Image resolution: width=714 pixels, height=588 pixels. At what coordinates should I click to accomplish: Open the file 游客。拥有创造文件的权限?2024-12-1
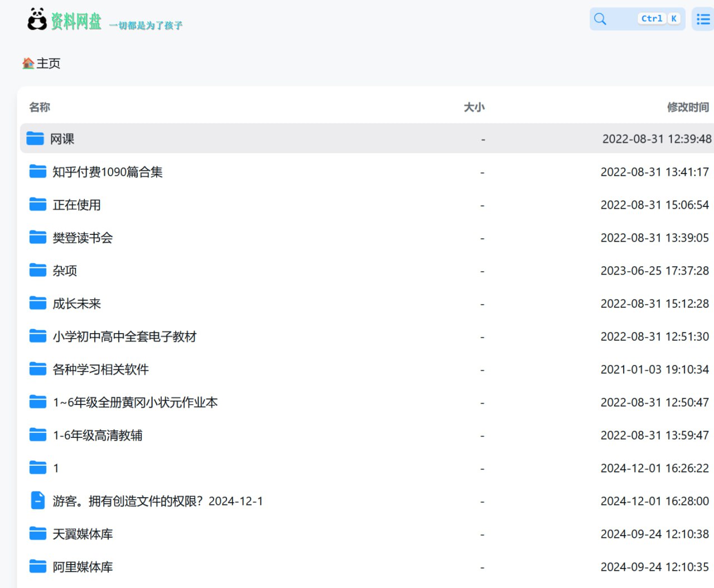pos(158,501)
